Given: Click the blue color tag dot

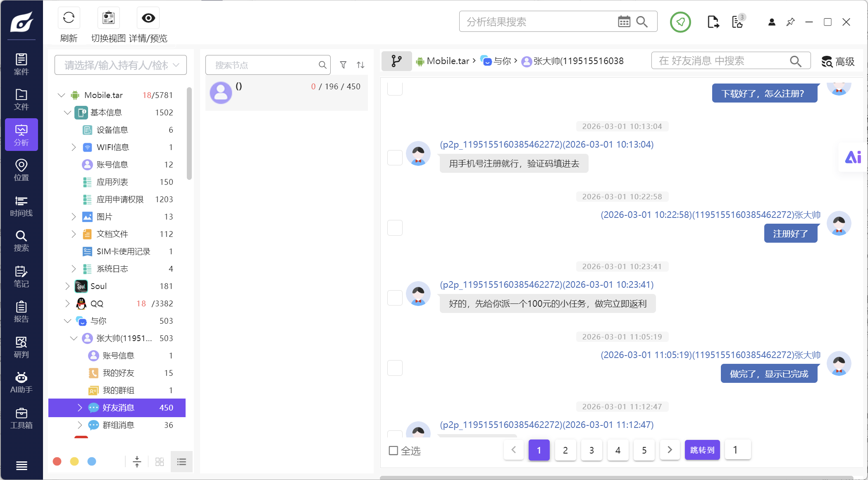Looking at the screenshot, I should 92,461.
